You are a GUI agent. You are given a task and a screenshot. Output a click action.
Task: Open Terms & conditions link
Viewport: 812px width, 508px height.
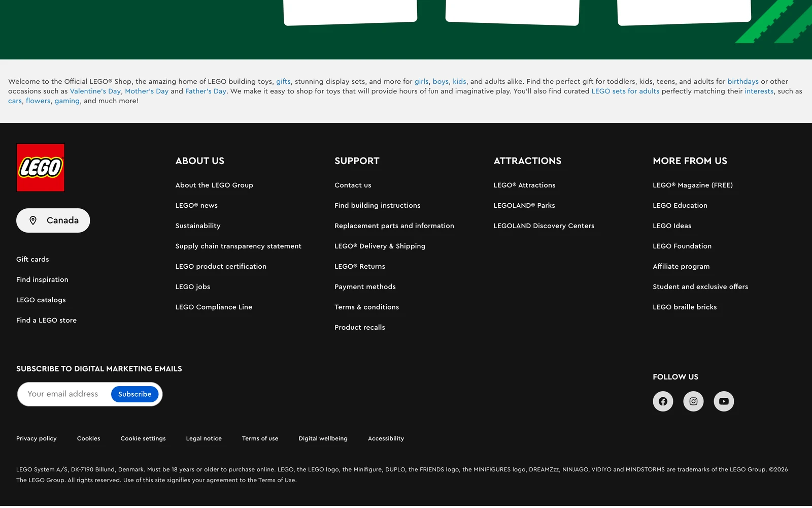[x=366, y=307]
